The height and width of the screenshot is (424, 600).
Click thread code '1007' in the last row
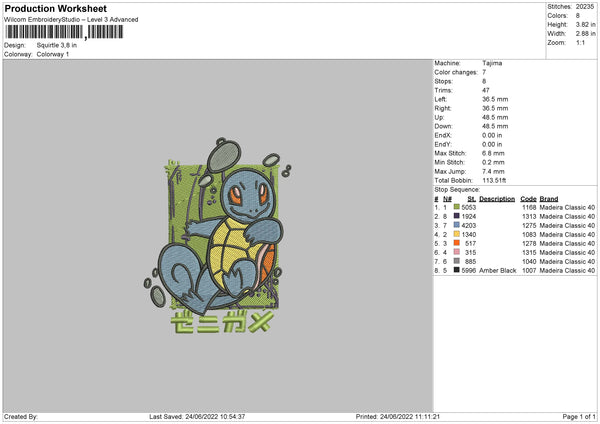(x=529, y=270)
